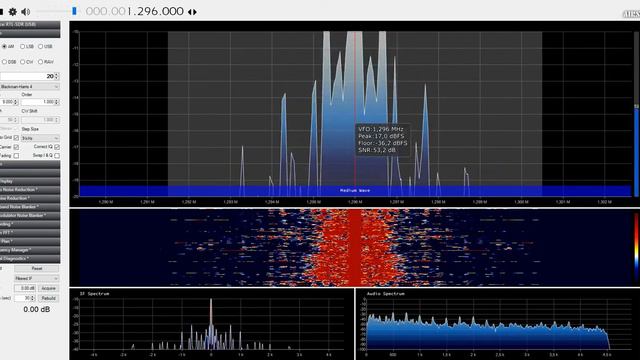Expand the Frequency Manager panel
Viewport: 640px width, 360px height.
tap(30, 250)
